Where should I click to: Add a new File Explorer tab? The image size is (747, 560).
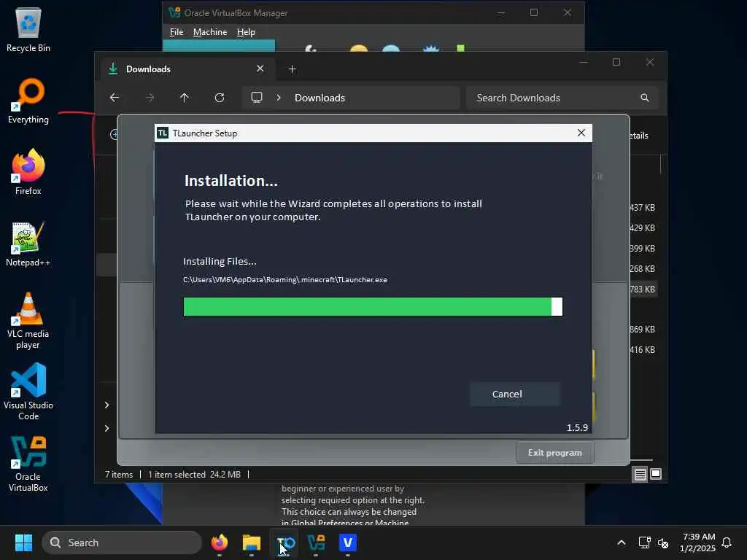click(292, 69)
